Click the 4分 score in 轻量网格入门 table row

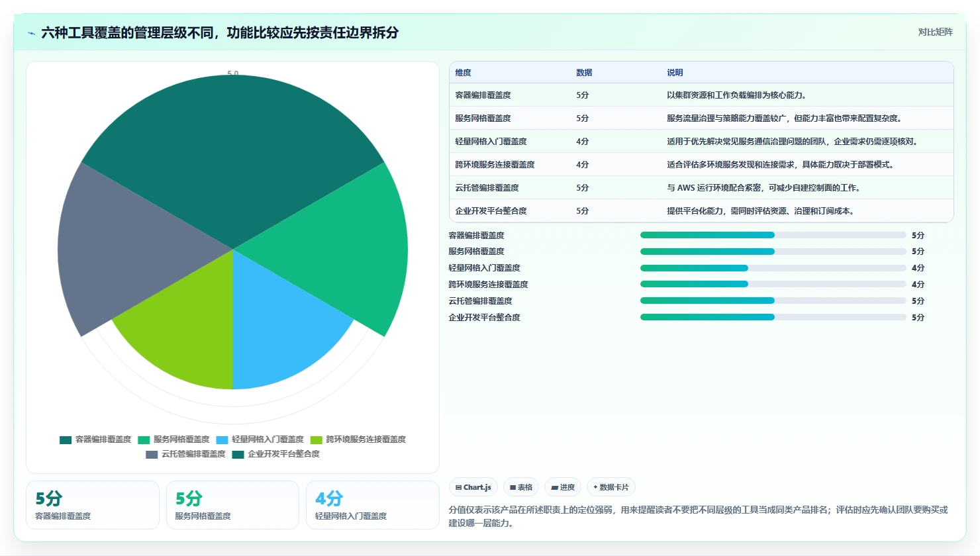click(x=582, y=142)
